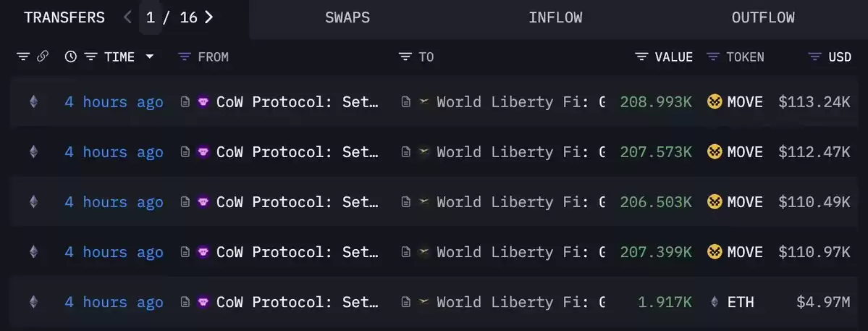
Task: Expand the TIME sort dropdown arrow
Action: [149, 56]
